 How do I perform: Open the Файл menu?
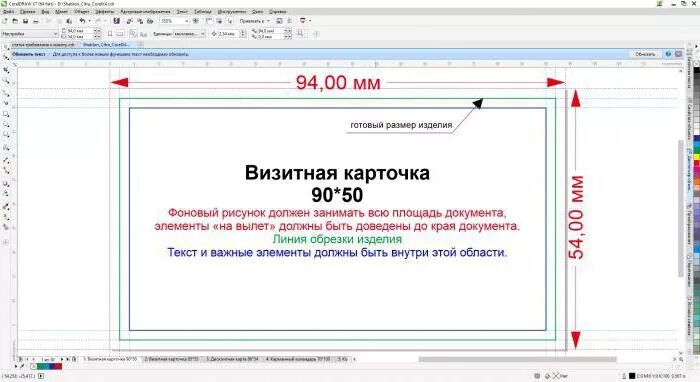pos(8,12)
